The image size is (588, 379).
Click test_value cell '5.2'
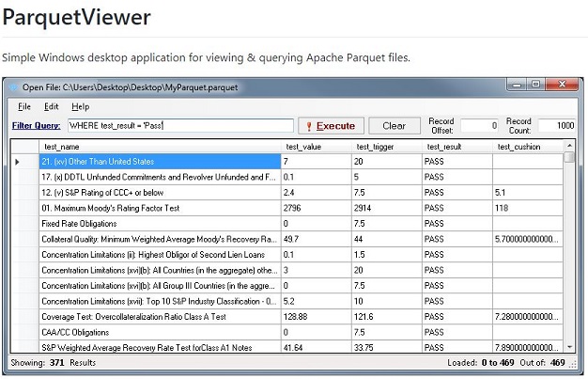tap(317, 301)
